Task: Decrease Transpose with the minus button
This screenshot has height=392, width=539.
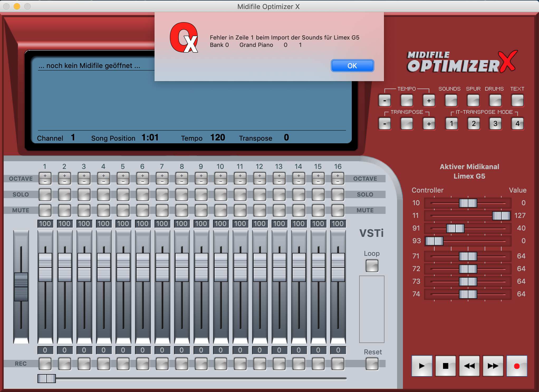Action: click(x=385, y=124)
